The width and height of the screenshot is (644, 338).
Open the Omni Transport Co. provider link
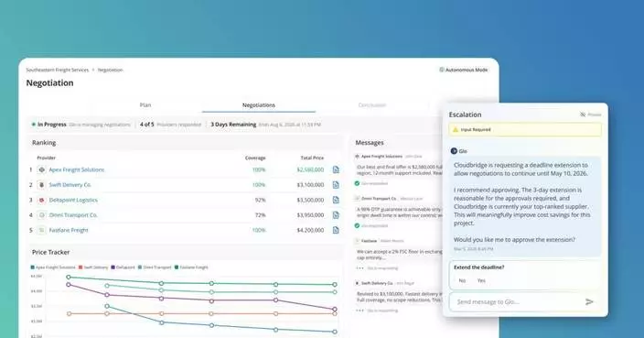[73, 215]
